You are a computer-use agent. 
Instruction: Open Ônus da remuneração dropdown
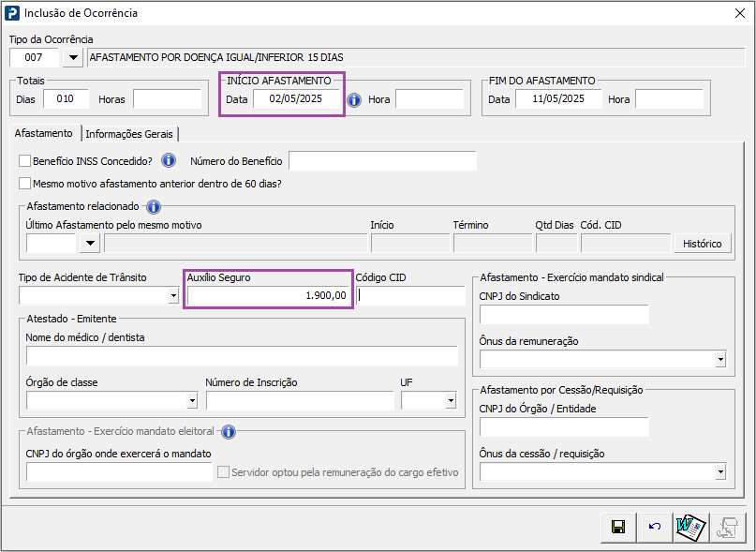click(719, 359)
